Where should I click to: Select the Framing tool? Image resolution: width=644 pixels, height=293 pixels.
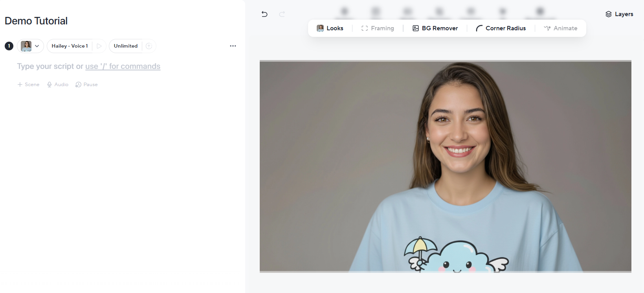[378, 28]
